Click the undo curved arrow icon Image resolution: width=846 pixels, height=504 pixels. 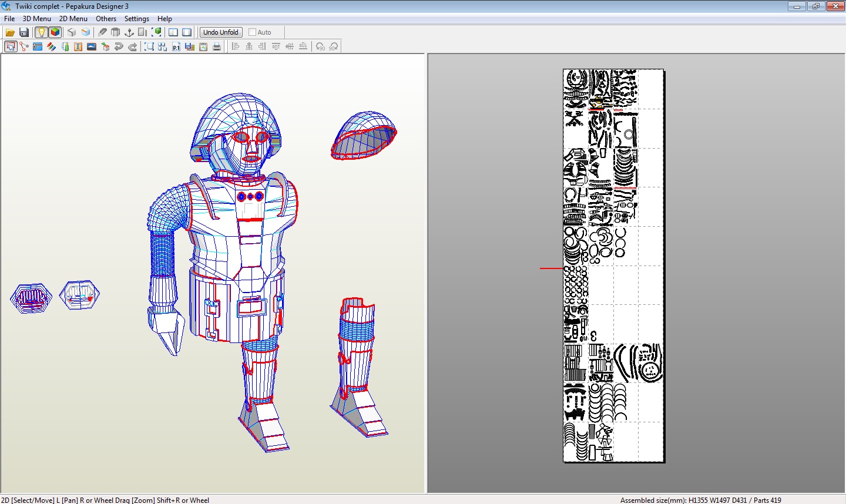[119, 46]
